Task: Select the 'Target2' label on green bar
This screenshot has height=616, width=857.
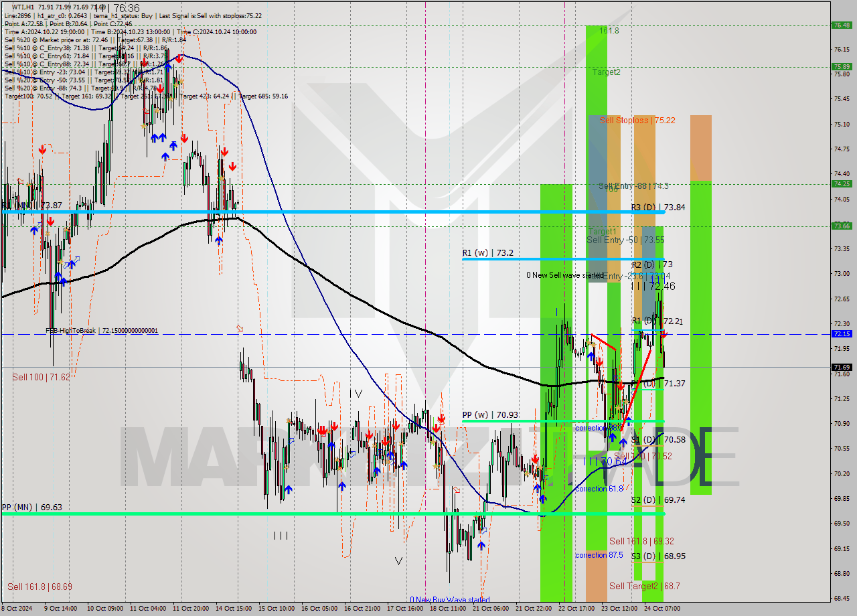Action: (x=606, y=72)
